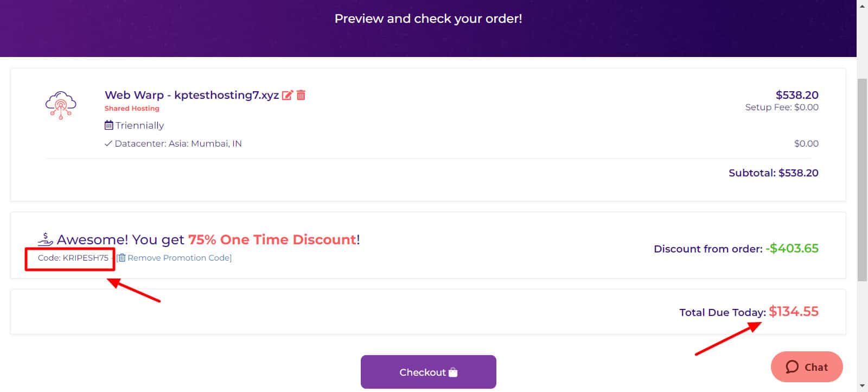Open the Chat support widget
Image resolution: width=868 pixels, height=392 pixels.
[807, 367]
